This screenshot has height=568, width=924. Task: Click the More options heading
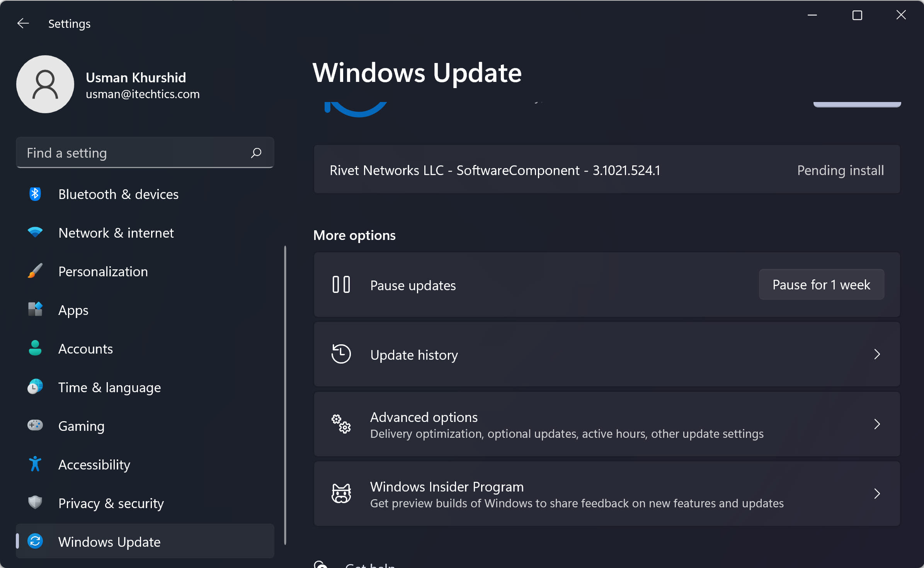click(354, 235)
